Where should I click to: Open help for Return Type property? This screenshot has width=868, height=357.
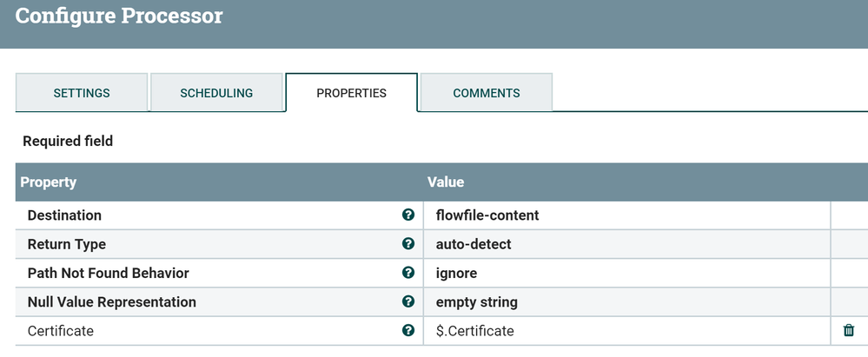click(408, 243)
